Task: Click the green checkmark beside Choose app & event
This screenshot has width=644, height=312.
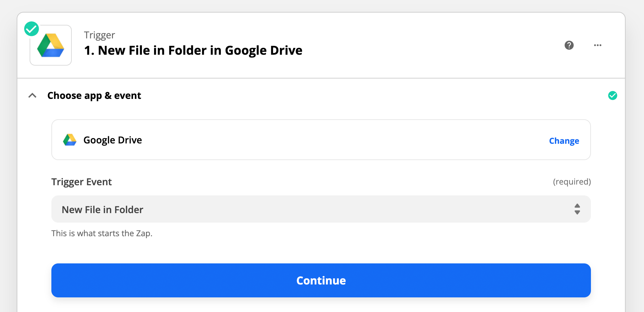Action: [613, 96]
